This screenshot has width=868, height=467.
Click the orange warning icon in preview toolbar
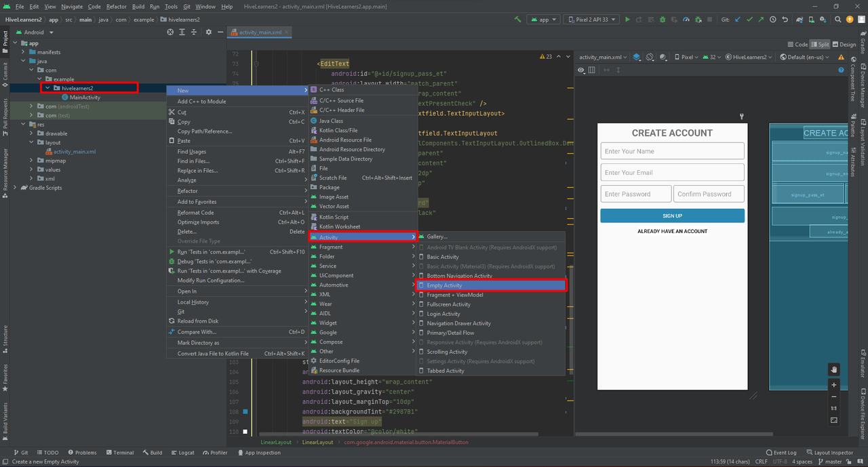tap(841, 57)
